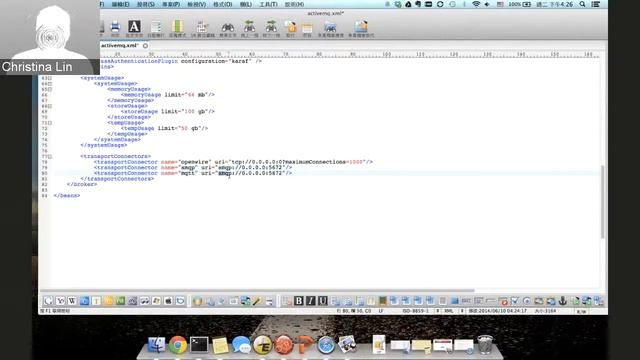Open Spotlight search magnifier icon

(582, 4)
